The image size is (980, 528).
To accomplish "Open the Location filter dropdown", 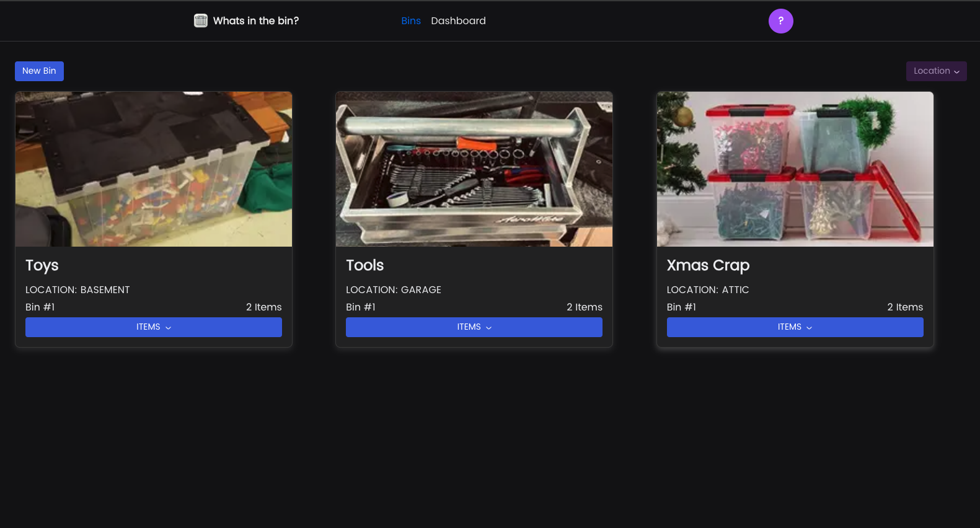I will coord(936,71).
